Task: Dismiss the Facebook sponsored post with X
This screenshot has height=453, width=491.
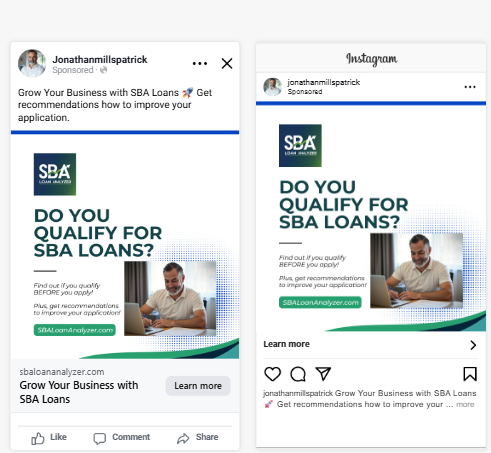Action: click(x=227, y=63)
